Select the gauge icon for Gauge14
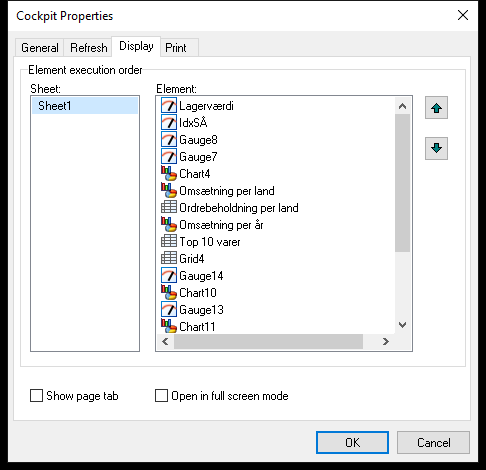Viewport: 486px width, 470px height. (169, 276)
